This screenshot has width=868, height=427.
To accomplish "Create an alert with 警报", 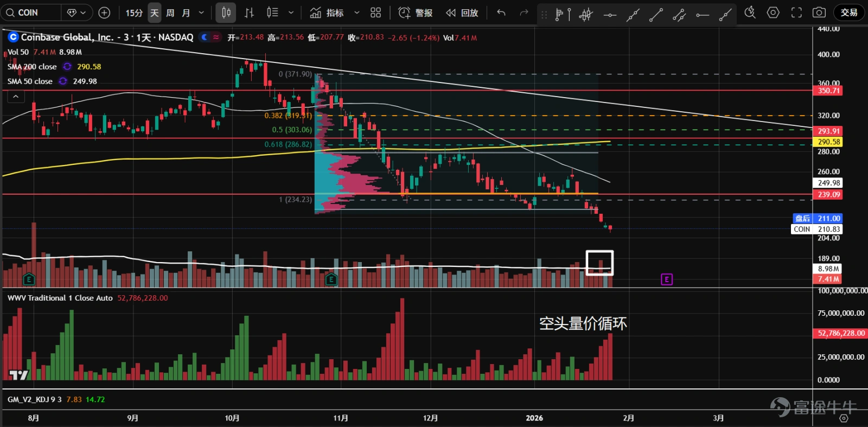I will pos(416,12).
